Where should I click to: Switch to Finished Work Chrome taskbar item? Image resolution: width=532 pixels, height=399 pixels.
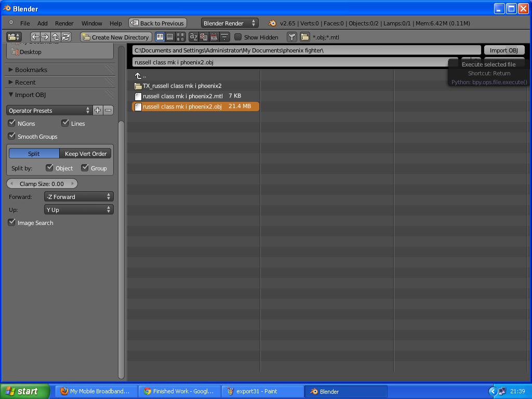point(180,391)
